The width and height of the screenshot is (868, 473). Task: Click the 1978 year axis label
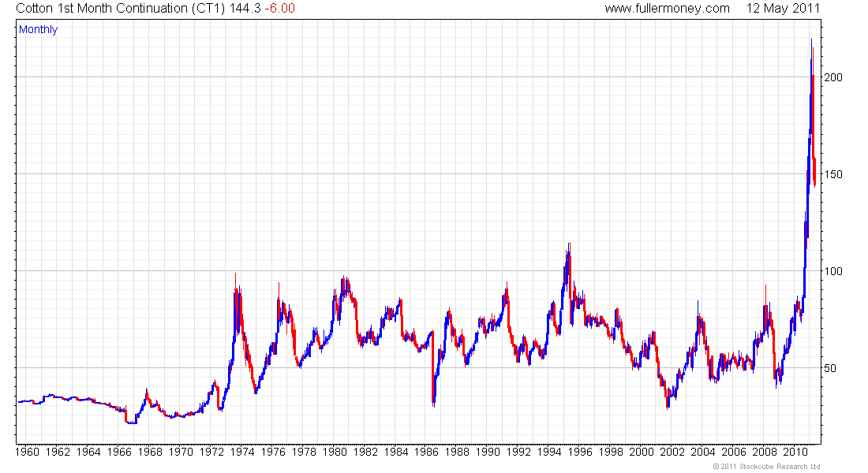[x=304, y=452]
